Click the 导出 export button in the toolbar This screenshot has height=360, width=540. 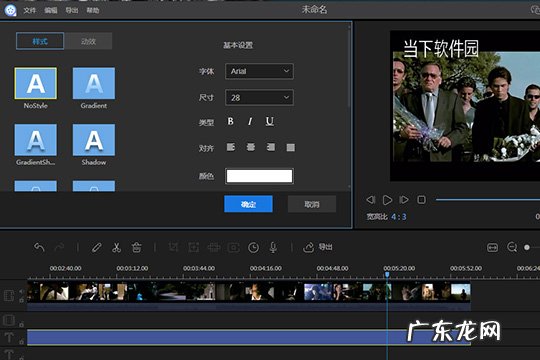tap(318, 247)
